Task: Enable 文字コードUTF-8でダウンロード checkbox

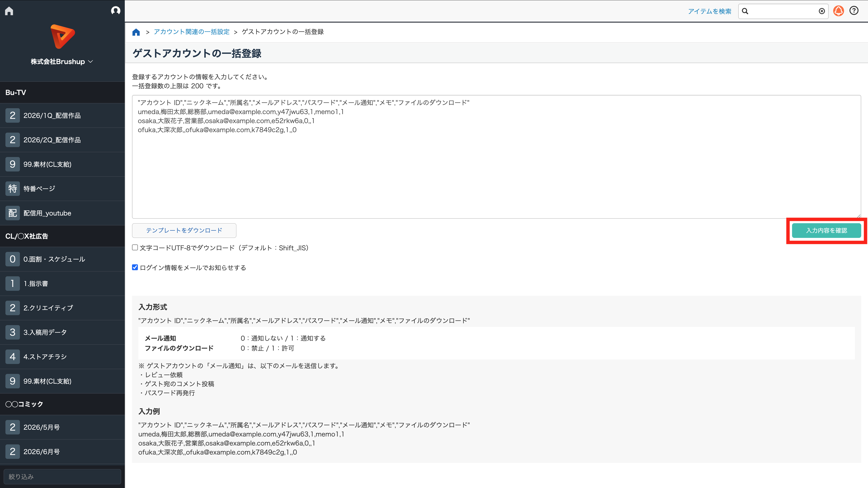Action: tap(135, 248)
